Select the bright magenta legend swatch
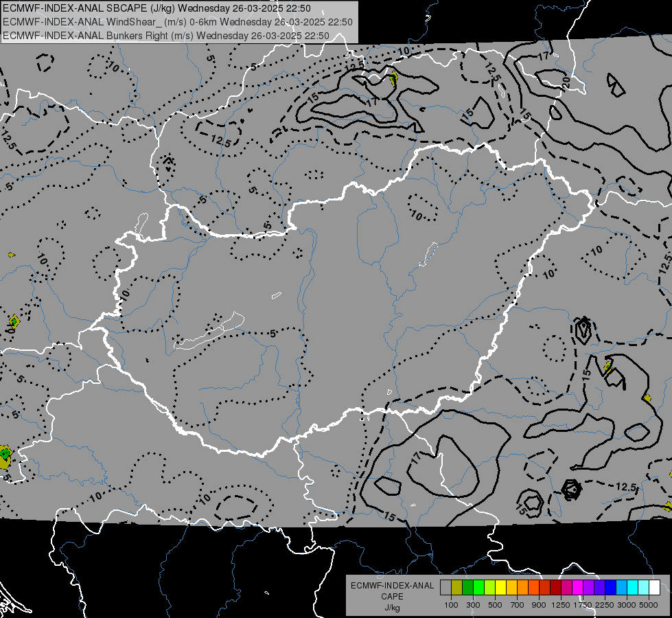 (x=578, y=588)
